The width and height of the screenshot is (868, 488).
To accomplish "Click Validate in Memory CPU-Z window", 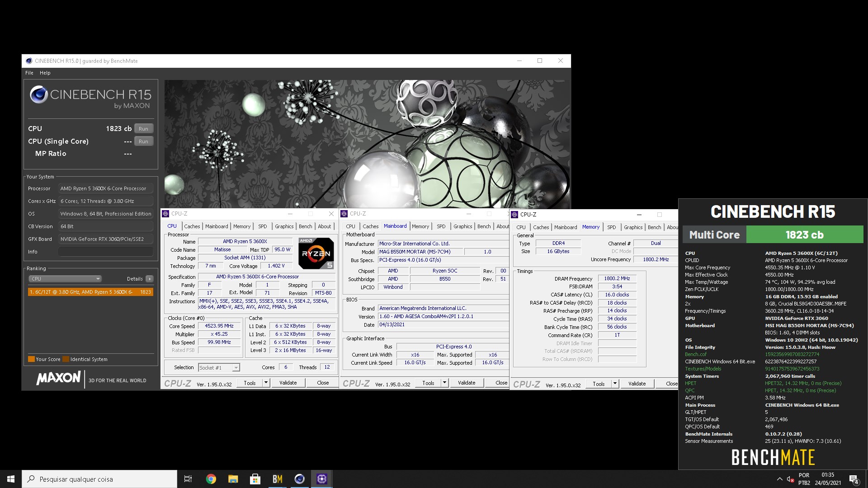I will tap(637, 384).
